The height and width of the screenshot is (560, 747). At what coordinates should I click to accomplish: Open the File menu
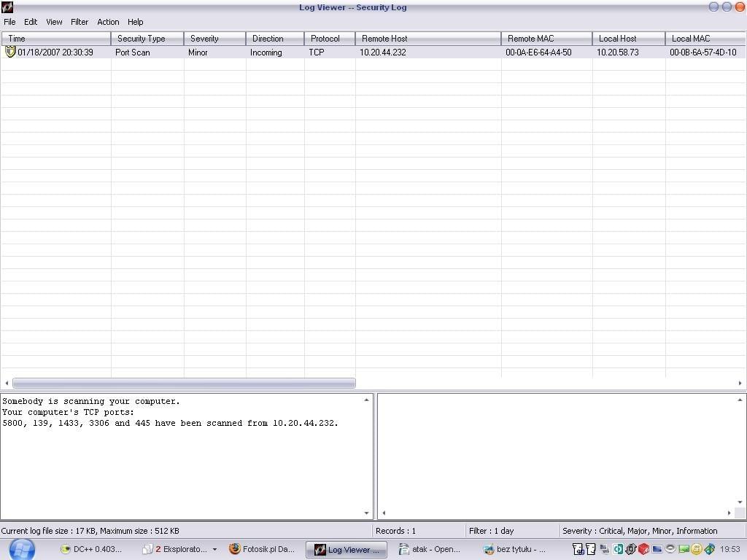9,22
